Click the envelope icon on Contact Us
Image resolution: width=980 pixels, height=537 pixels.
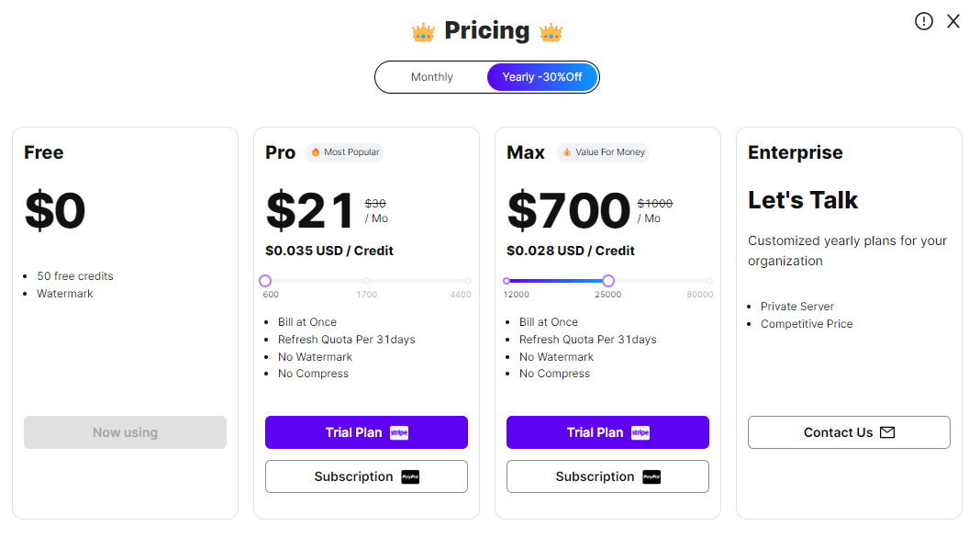887,432
